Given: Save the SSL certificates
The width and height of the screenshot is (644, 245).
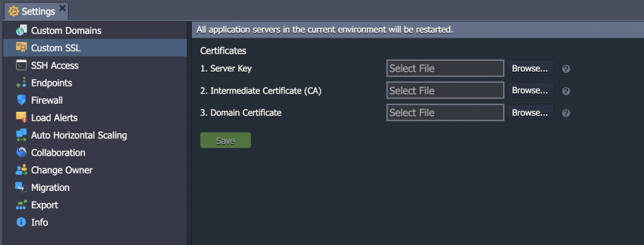Looking at the screenshot, I should pos(226,140).
